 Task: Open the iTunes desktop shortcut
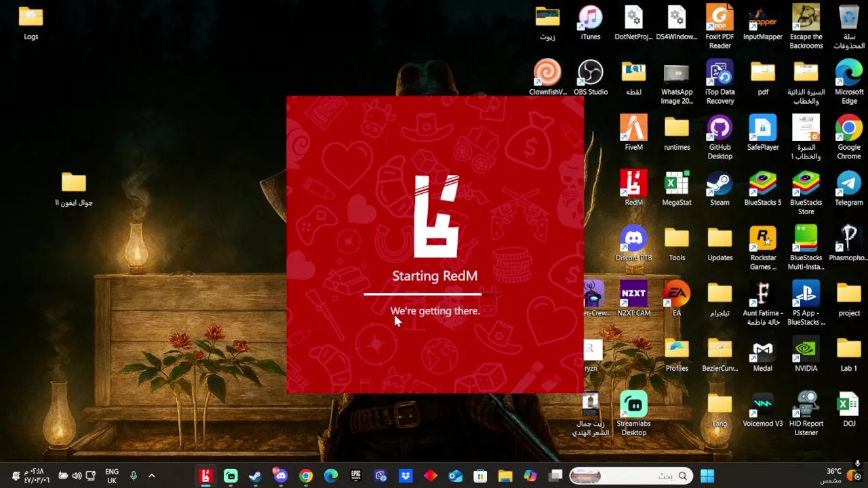pyautogui.click(x=591, y=23)
